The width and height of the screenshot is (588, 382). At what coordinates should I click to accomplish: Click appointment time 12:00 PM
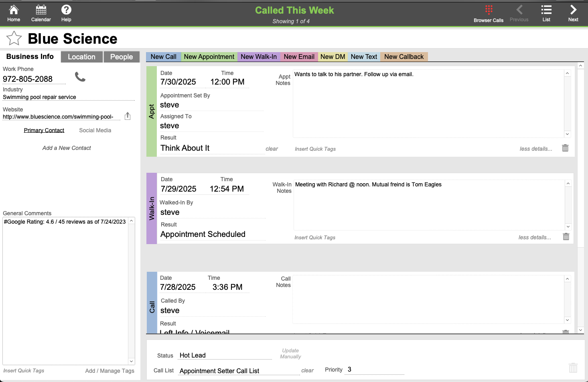pyautogui.click(x=227, y=82)
